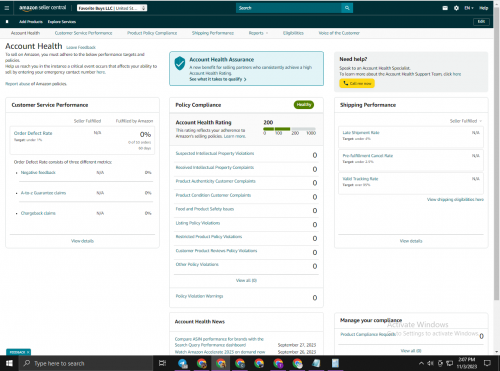The image size is (500, 371).
Task: Expand the Reports menu
Action: 258,33
